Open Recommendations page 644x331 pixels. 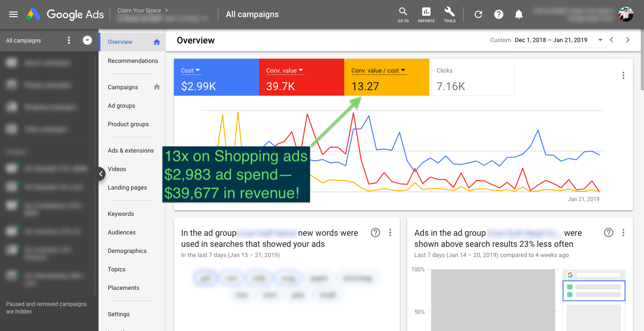133,61
